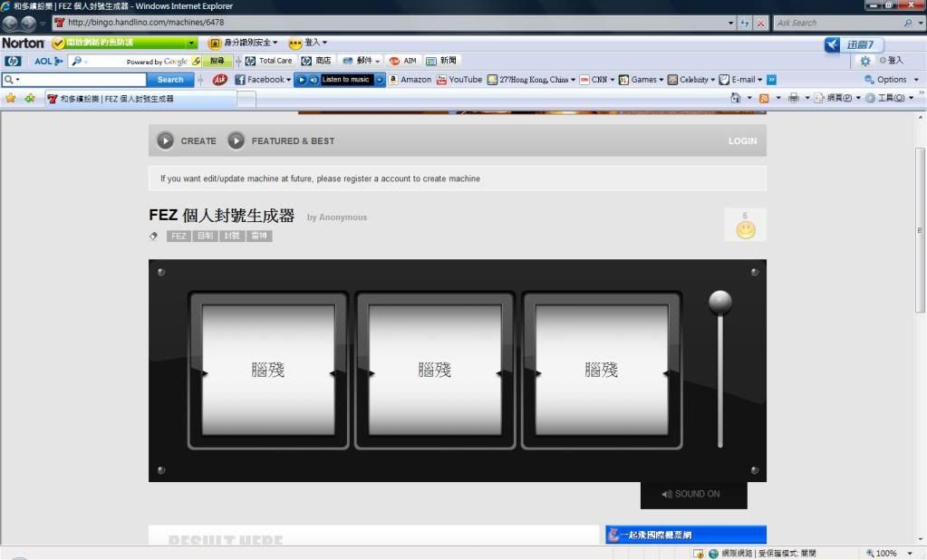This screenshot has width=927, height=560.
Task: Select the FEZ tag
Action: click(179, 236)
